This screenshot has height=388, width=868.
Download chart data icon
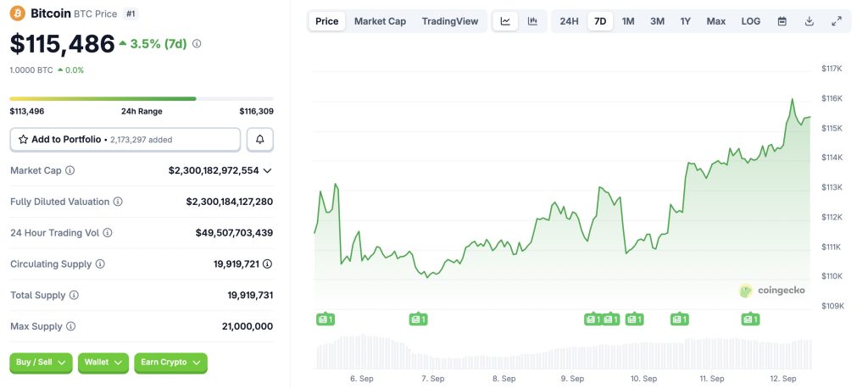pyautogui.click(x=810, y=21)
